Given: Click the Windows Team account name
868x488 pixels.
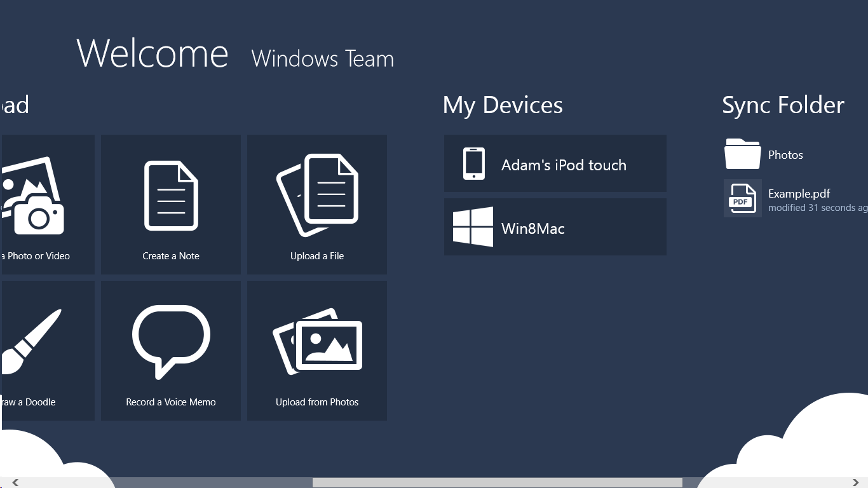Looking at the screenshot, I should pyautogui.click(x=322, y=59).
